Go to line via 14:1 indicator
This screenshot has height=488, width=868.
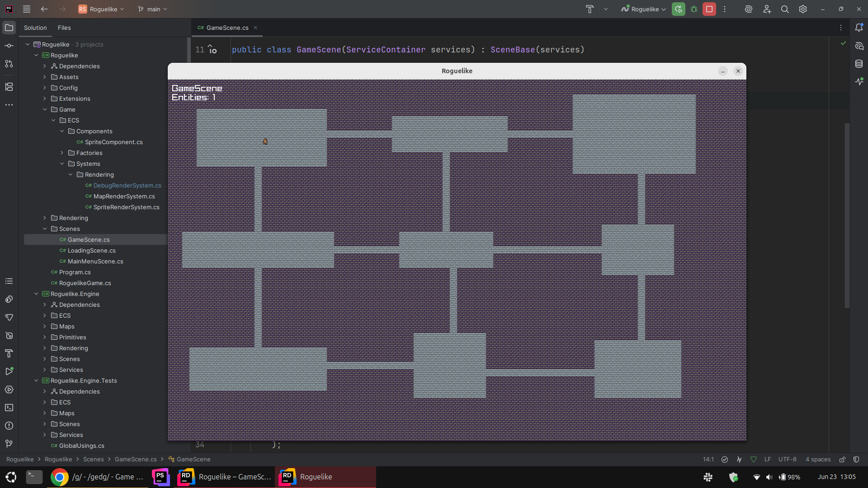coord(708,460)
